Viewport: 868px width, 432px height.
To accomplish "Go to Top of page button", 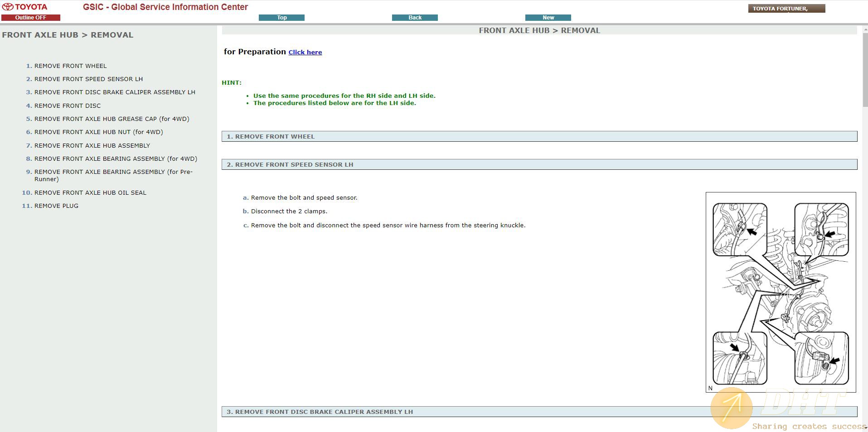I will 281,18.
